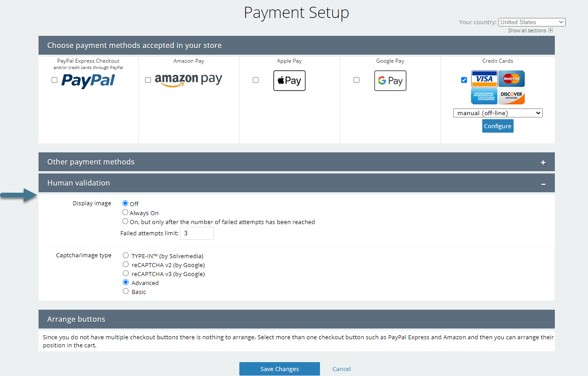Select Always On for Display image

point(125,212)
